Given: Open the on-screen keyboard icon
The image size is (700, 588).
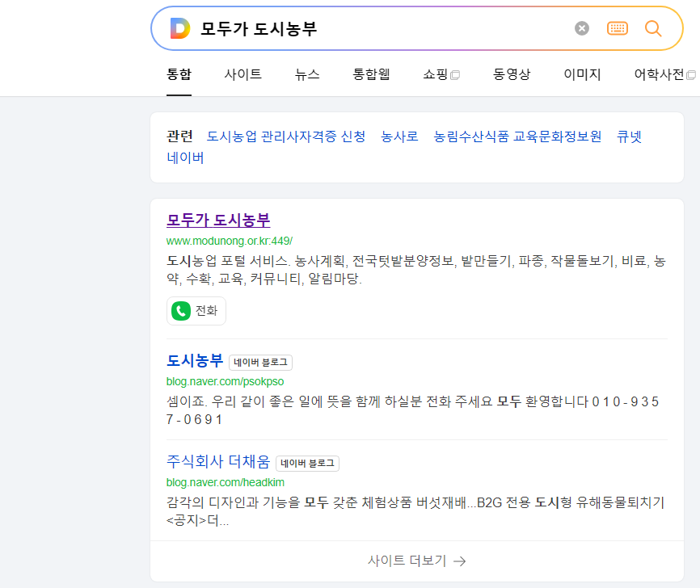Looking at the screenshot, I should 618,28.
